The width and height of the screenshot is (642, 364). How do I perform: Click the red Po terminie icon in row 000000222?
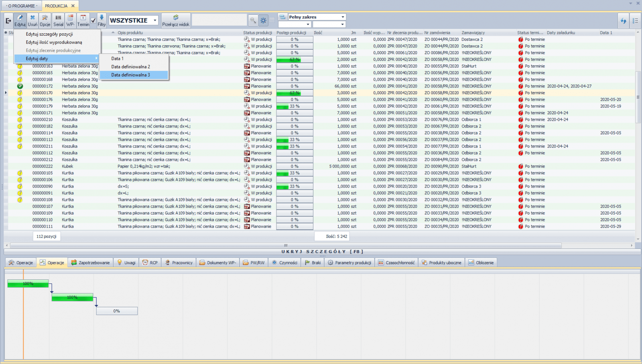tap(521, 166)
